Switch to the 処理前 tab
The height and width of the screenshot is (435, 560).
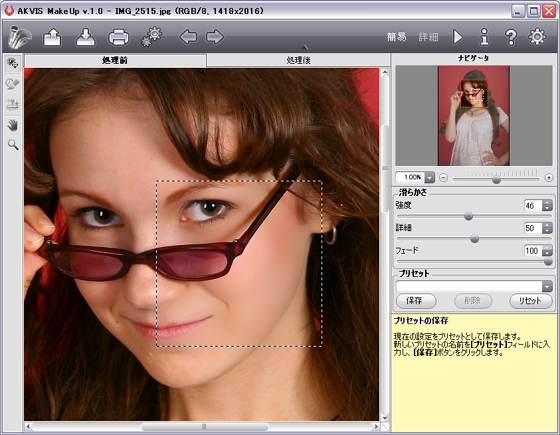(115, 60)
